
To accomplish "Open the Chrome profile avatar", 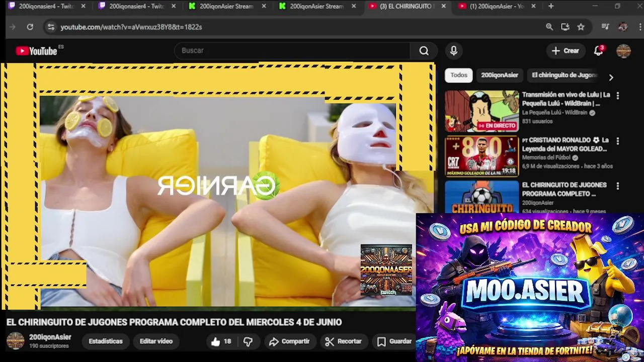I will (x=623, y=27).
